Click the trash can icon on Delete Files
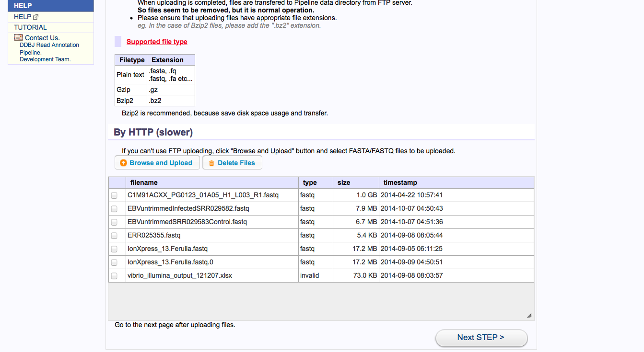 211,163
